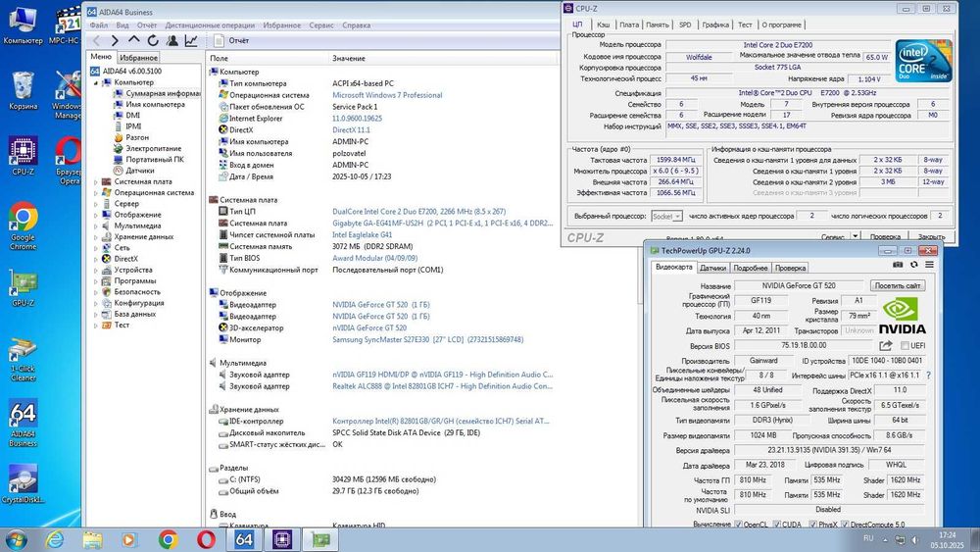Open Windows Explorer from taskbar
The image size is (980, 552).
(92, 539)
